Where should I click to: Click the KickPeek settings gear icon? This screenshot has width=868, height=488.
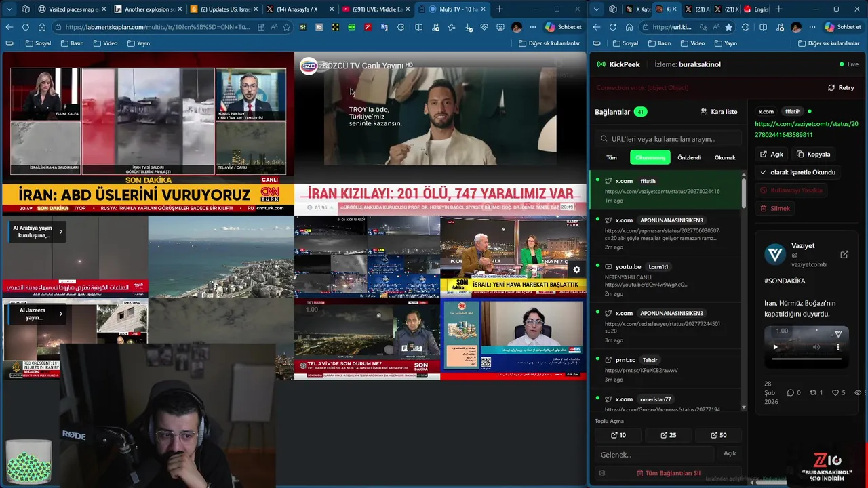[x=602, y=473]
